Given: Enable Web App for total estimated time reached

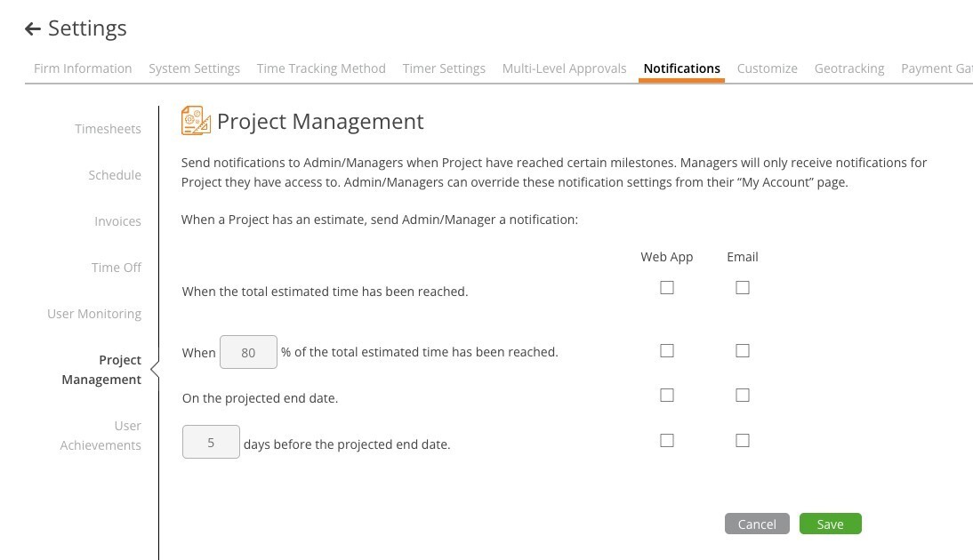Looking at the screenshot, I should (x=666, y=288).
